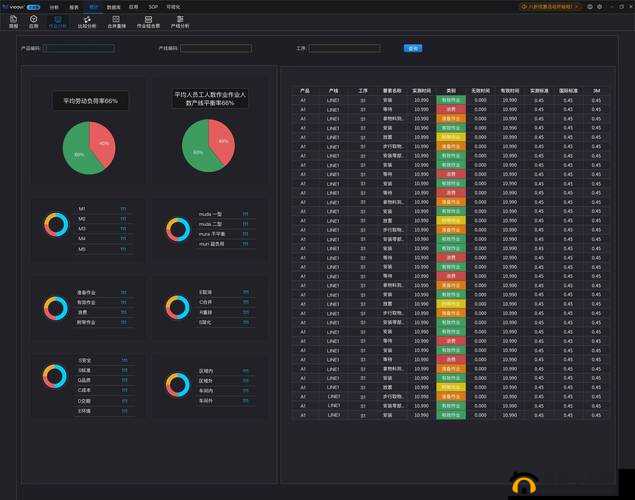Sort table by 要素名称 column header
This screenshot has height=500, width=635.
(x=392, y=91)
